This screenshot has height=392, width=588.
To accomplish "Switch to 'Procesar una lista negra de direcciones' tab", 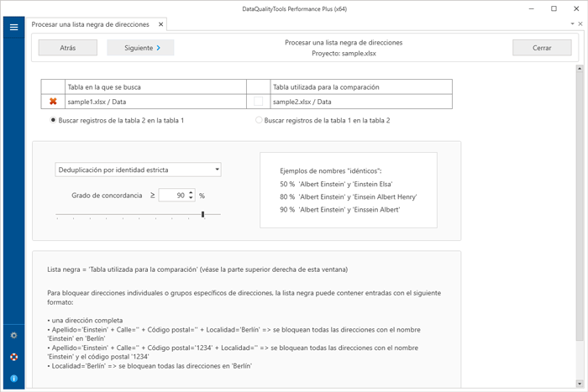I will [91, 24].
